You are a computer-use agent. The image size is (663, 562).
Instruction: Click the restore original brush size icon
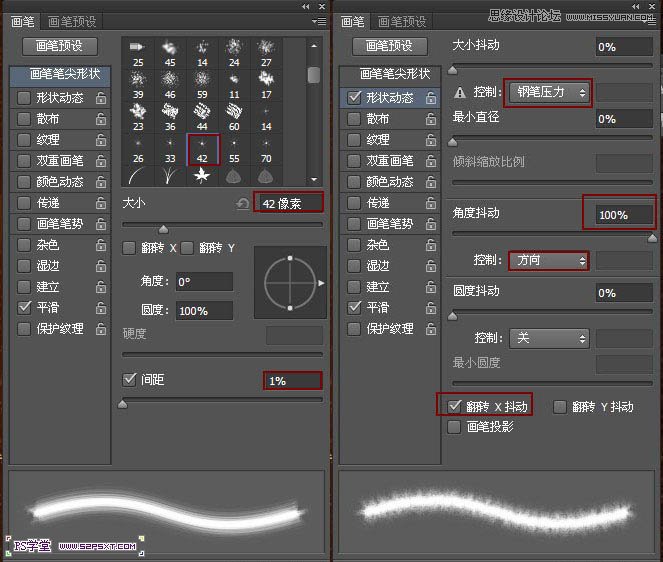click(243, 204)
